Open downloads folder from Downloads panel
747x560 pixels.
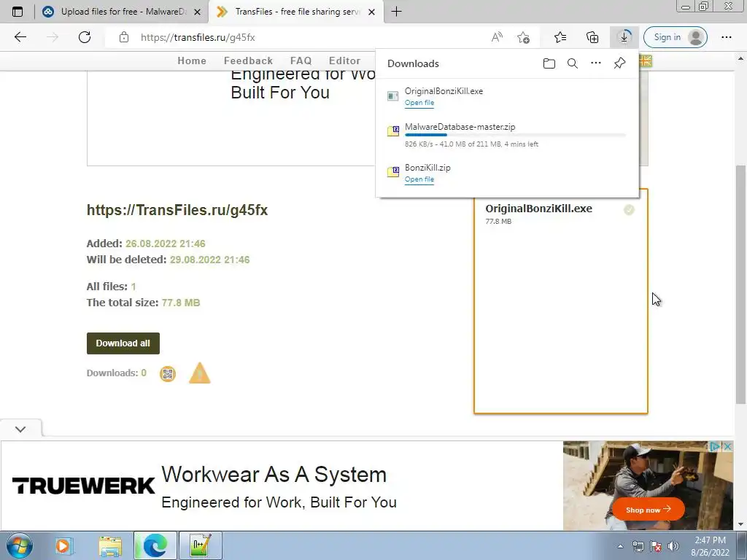[x=549, y=63]
